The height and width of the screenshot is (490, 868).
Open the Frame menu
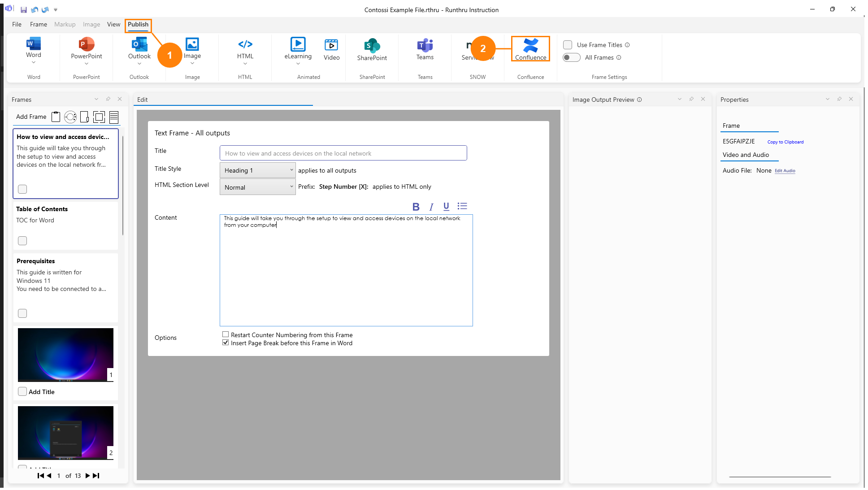tap(38, 24)
